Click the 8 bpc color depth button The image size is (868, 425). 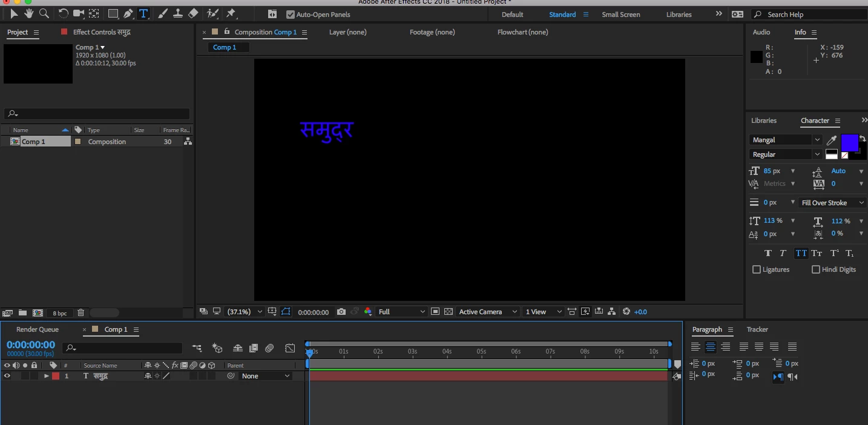(59, 313)
